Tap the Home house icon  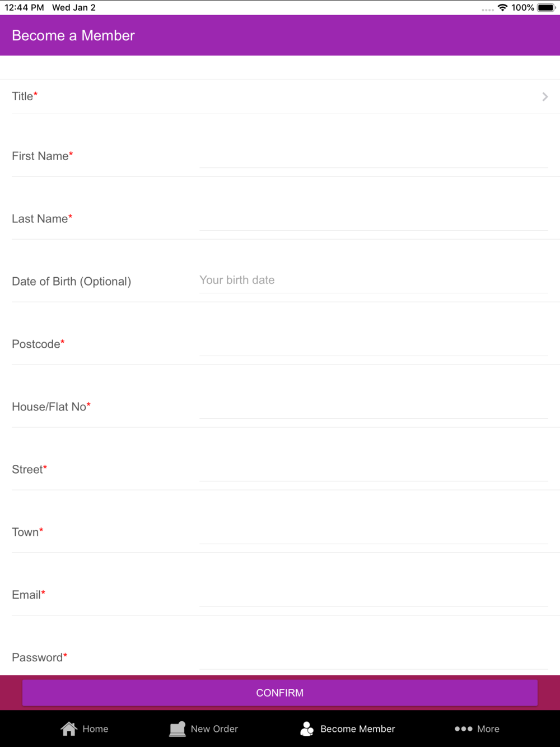pos(69,729)
